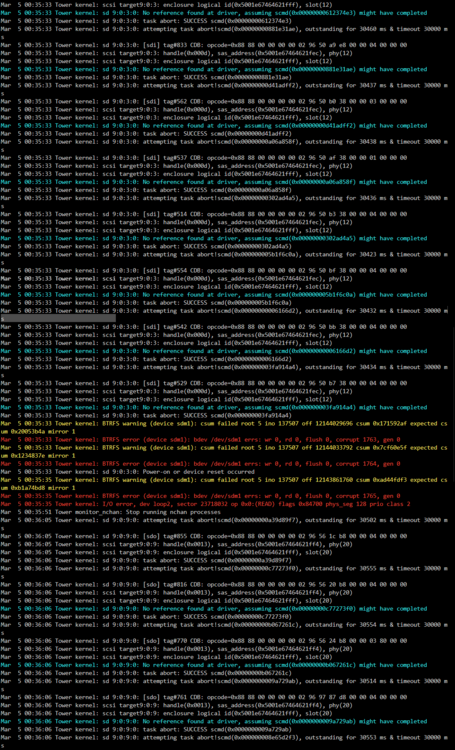
Task: Click the cyan 'No reference found' line for scmd c77273f0
Action: 214,608
